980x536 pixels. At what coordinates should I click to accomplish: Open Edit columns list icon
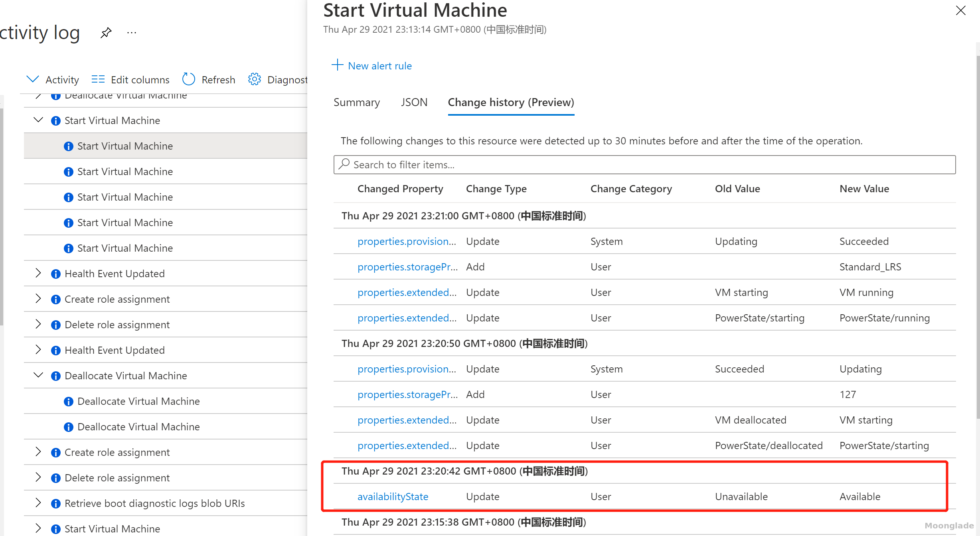(x=98, y=79)
